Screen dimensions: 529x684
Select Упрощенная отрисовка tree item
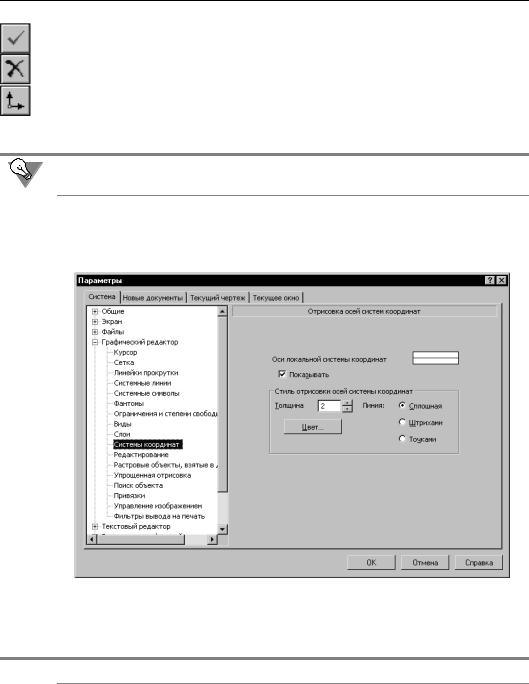(x=152, y=475)
